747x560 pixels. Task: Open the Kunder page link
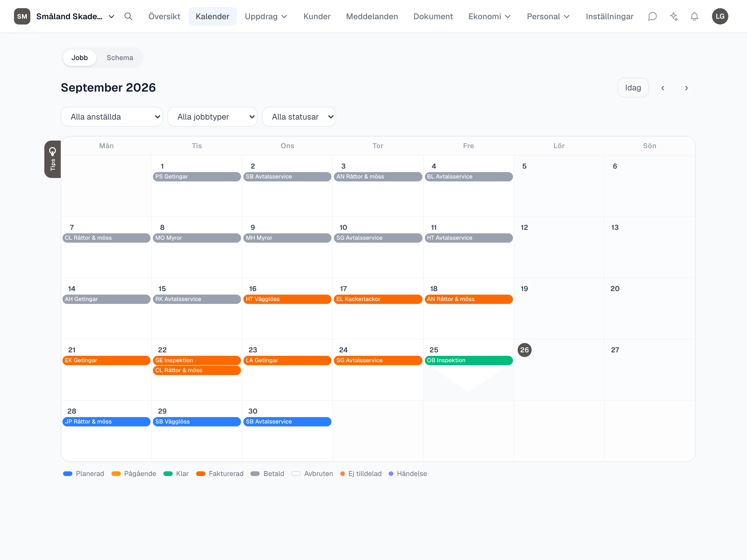[317, 16]
